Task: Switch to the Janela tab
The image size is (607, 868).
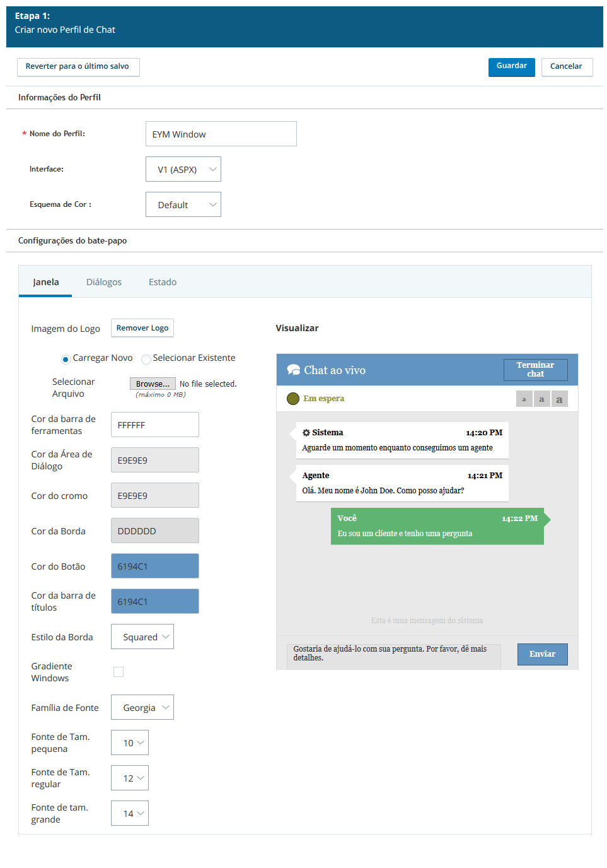Action: pyautogui.click(x=46, y=282)
